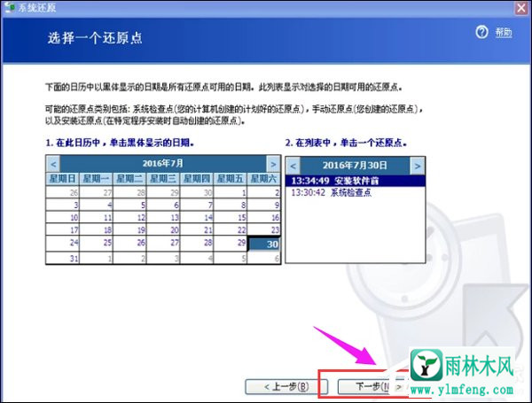Click the 星期六 column header

[x=264, y=179]
